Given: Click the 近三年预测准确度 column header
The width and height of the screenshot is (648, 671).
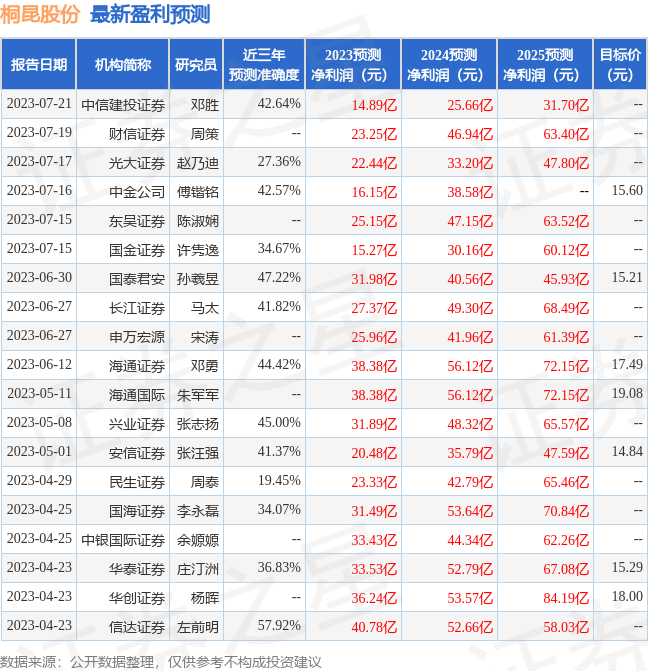Looking at the screenshot, I should click(x=264, y=64).
